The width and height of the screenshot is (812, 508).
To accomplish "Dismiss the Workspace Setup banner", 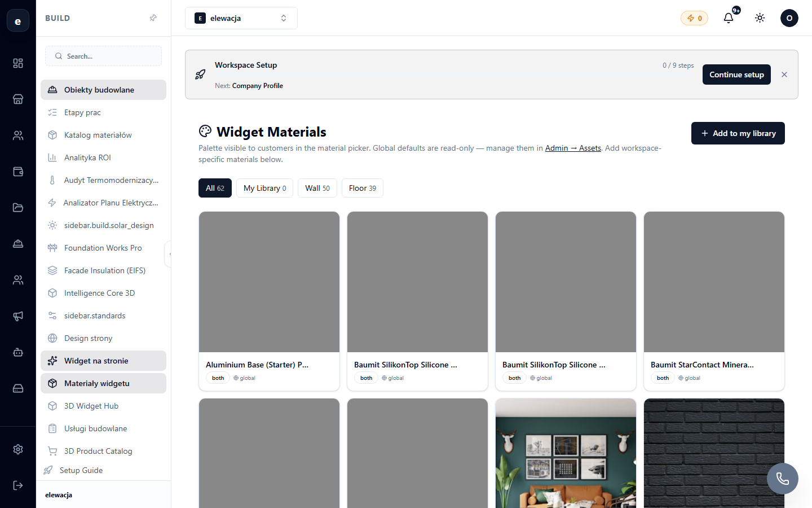I will tap(784, 75).
